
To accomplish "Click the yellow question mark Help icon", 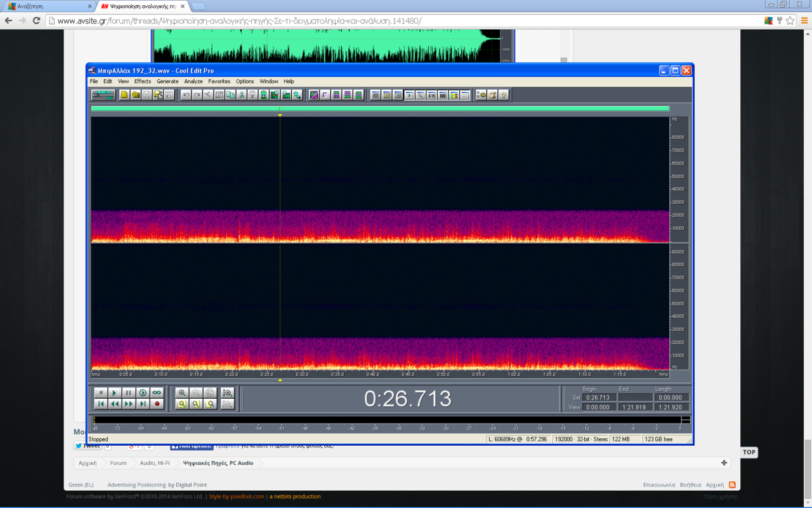I will click(x=503, y=95).
